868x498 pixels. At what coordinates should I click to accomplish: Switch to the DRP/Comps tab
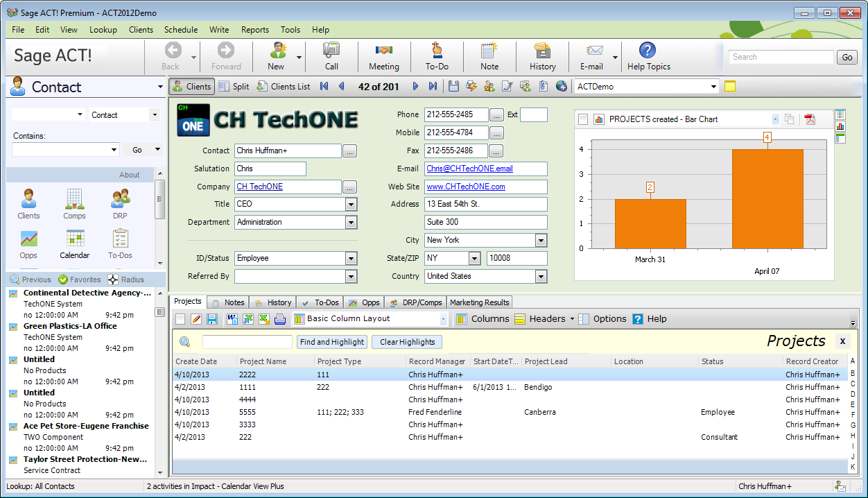[x=416, y=302]
